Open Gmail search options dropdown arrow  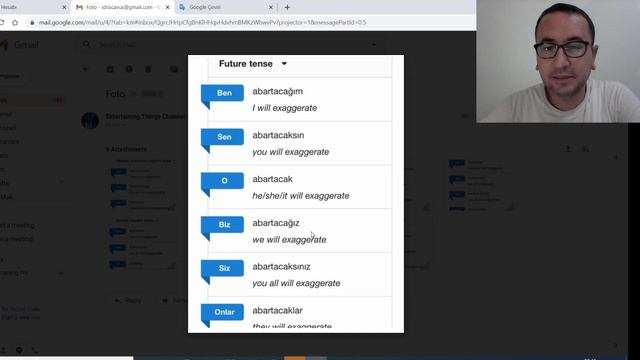(374, 44)
